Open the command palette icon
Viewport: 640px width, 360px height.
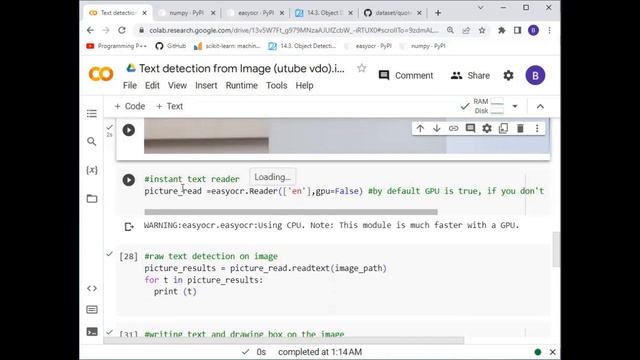(92, 310)
